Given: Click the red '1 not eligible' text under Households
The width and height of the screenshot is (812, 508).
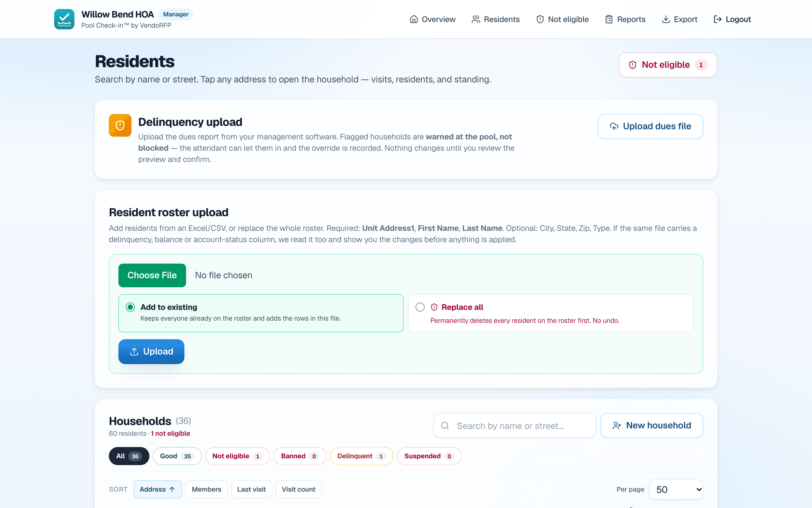Looking at the screenshot, I should pyautogui.click(x=171, y=433).
